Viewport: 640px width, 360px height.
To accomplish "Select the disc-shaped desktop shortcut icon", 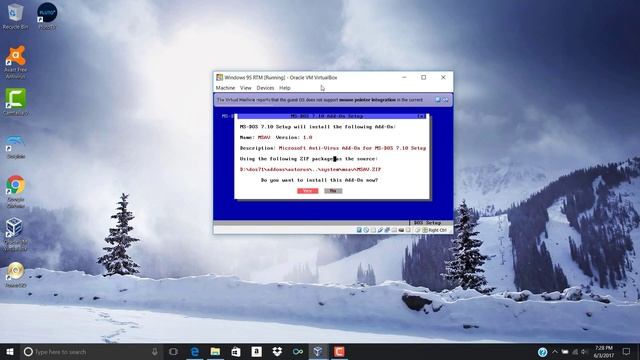I will (x=16, y=275).
